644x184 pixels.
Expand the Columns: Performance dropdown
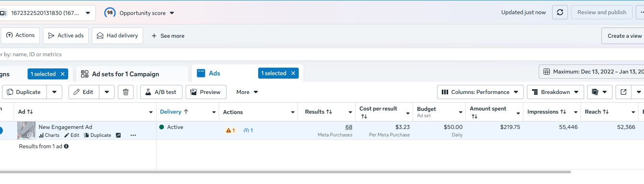[480, 92]
